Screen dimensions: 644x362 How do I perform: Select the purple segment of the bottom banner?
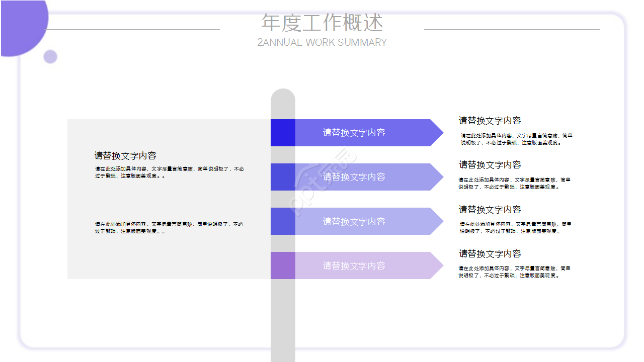[283, 265]
